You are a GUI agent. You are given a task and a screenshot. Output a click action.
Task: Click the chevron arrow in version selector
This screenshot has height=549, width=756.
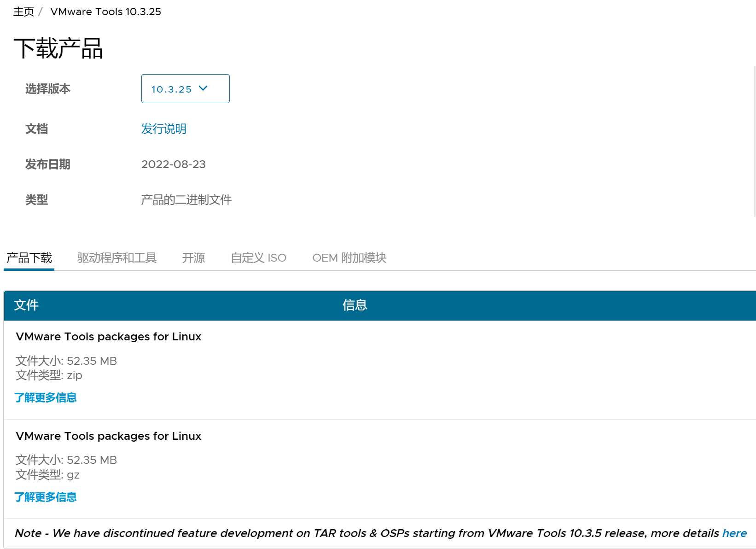coord(203,88)
